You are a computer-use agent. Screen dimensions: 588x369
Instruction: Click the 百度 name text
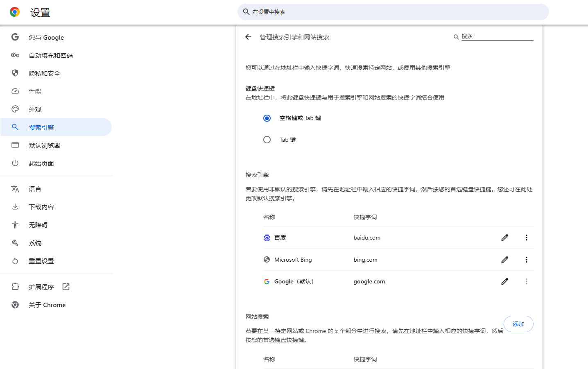click(280, 238)
